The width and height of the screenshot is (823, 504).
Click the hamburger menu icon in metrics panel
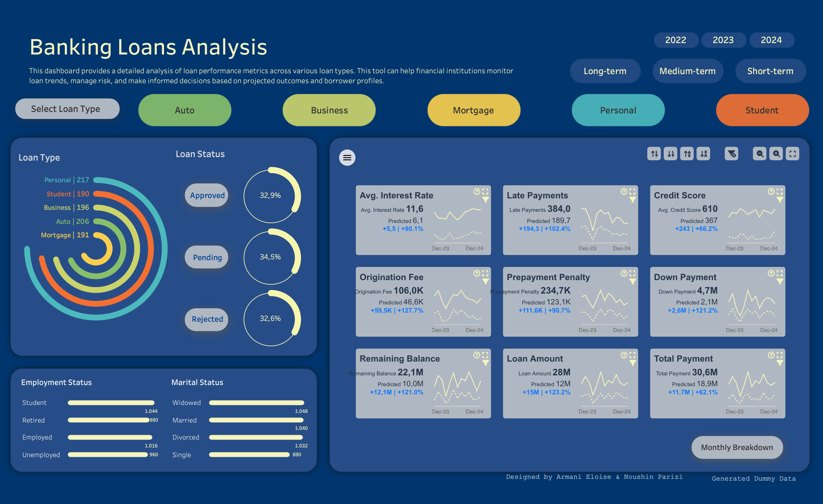348,157
